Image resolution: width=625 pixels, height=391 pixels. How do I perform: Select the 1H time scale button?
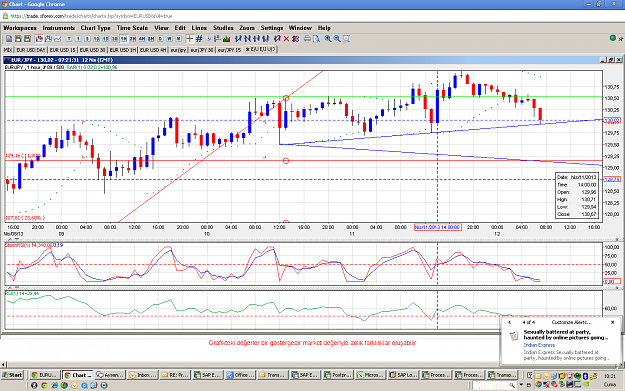[x=124, y=39]
